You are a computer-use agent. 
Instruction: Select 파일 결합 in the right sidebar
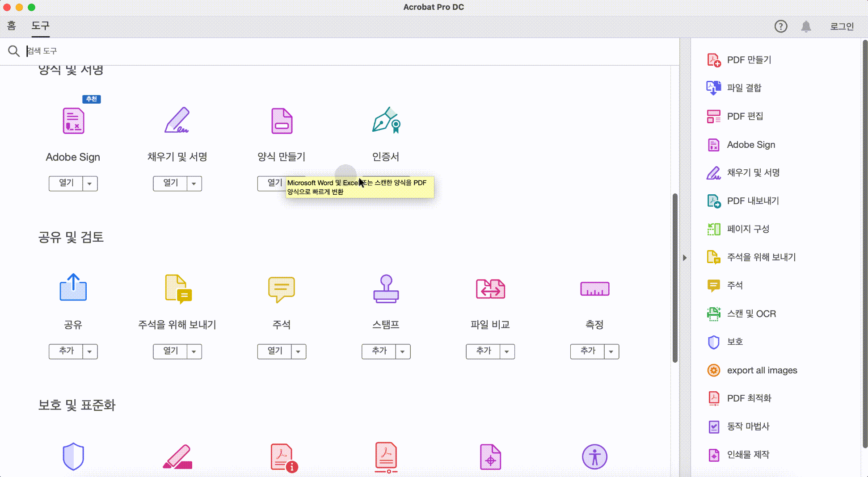(734, 88)
